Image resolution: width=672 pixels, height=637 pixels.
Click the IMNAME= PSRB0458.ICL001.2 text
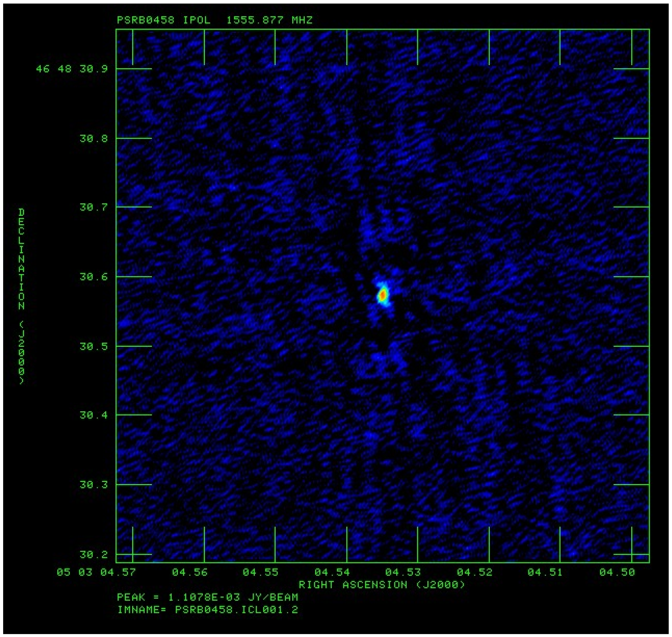click(207, 610)
